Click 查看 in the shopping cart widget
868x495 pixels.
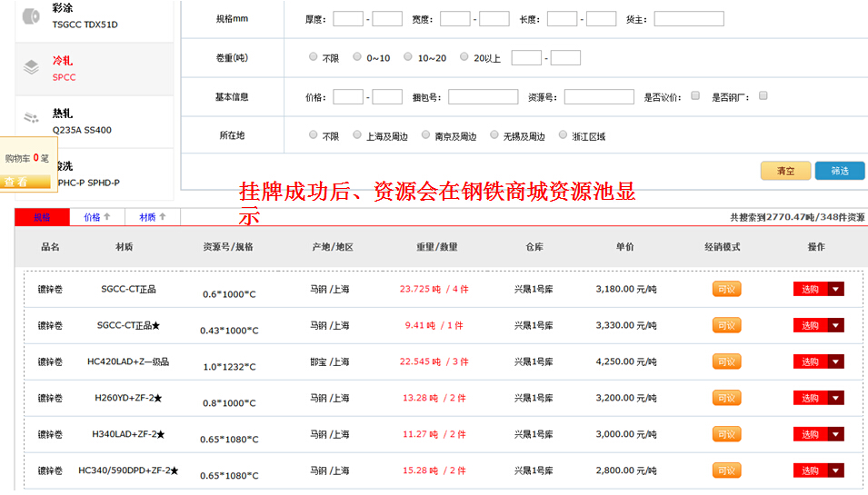16,182
